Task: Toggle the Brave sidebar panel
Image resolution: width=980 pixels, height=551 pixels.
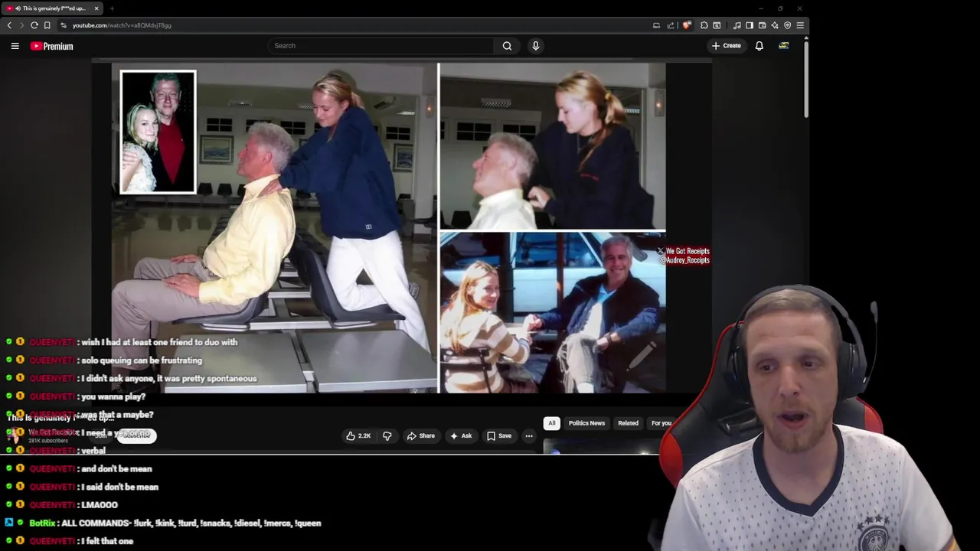Action: click(x=750, y=25)
